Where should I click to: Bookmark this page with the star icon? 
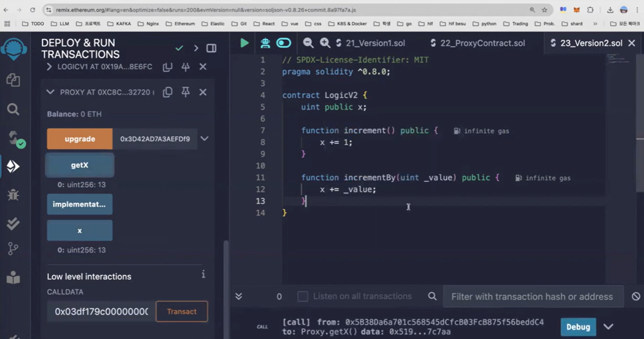pyautogui.click(x=544, y=10)
